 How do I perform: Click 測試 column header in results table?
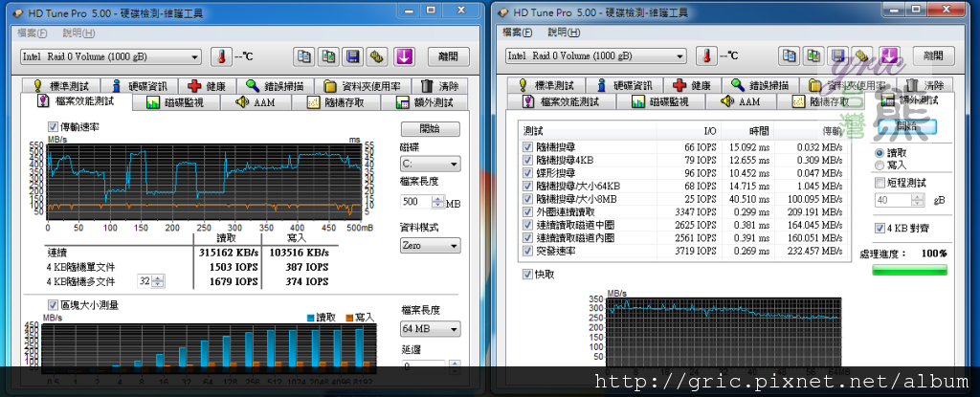click(x=588, y=131)
